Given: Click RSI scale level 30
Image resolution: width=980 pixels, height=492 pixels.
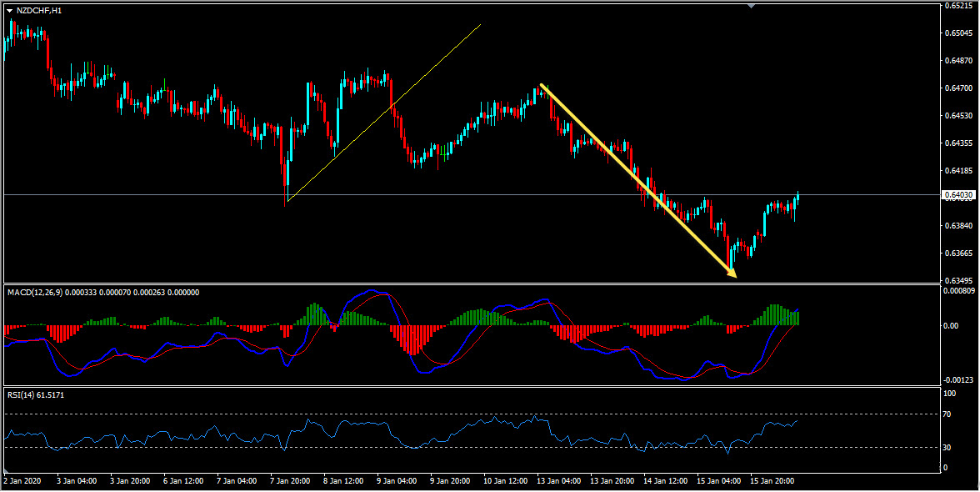Looking at the screenshot, I should tap(947, 447).
